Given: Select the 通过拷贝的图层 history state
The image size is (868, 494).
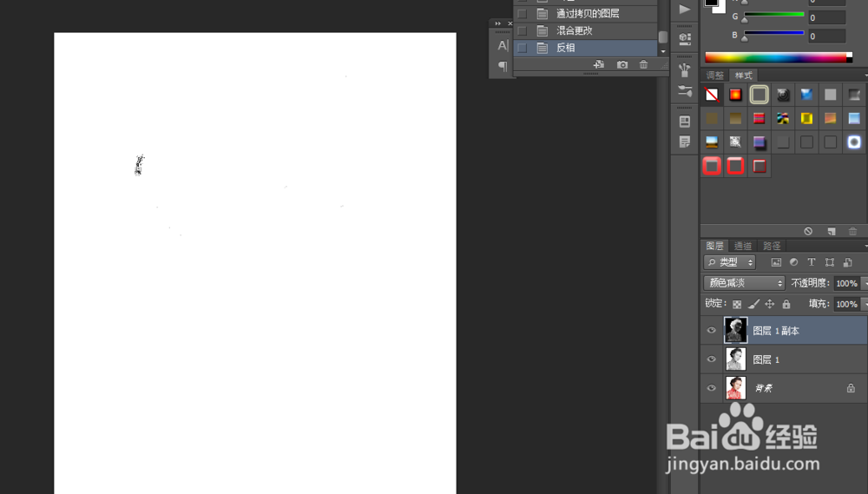Looking at the screenshot, I should coord(586,13).
